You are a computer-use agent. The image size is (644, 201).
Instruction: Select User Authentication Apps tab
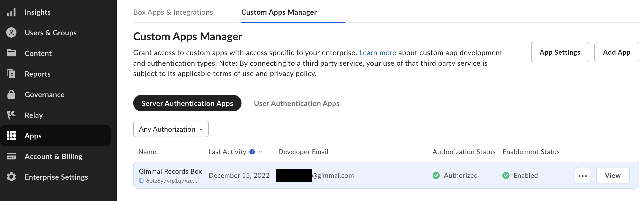297,103
